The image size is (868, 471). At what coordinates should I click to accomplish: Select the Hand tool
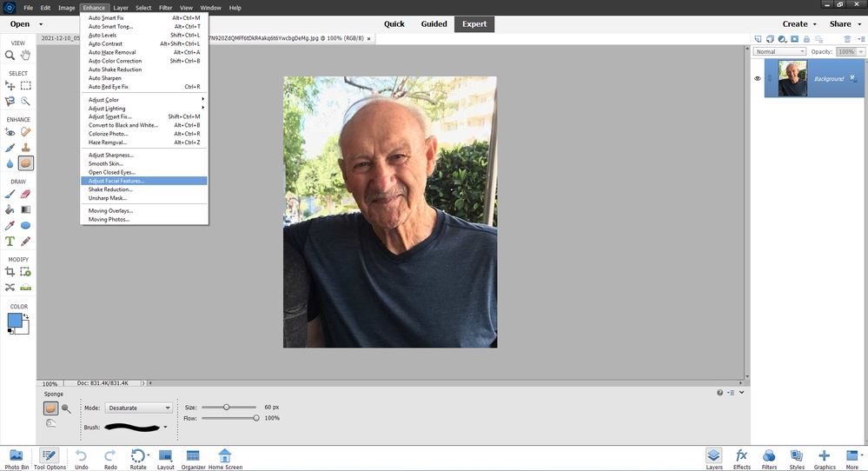[x=25, y=55]
